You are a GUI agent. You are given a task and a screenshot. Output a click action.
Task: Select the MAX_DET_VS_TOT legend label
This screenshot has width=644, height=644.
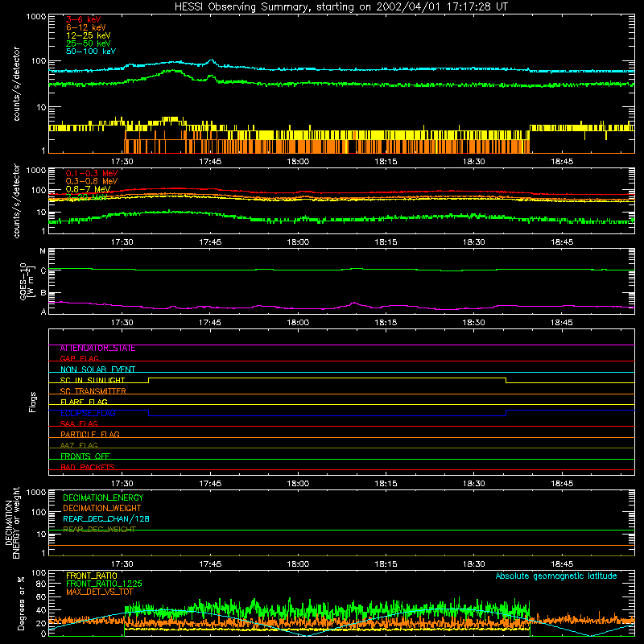100,592
